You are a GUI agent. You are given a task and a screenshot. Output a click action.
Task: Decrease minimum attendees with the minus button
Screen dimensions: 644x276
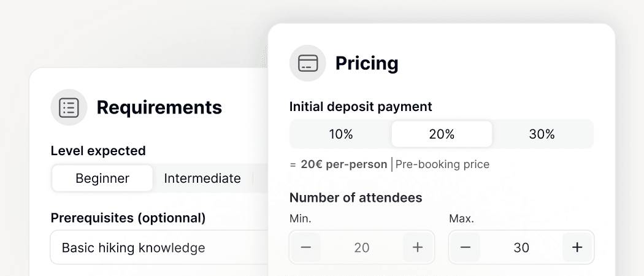[x=306, y=247]
